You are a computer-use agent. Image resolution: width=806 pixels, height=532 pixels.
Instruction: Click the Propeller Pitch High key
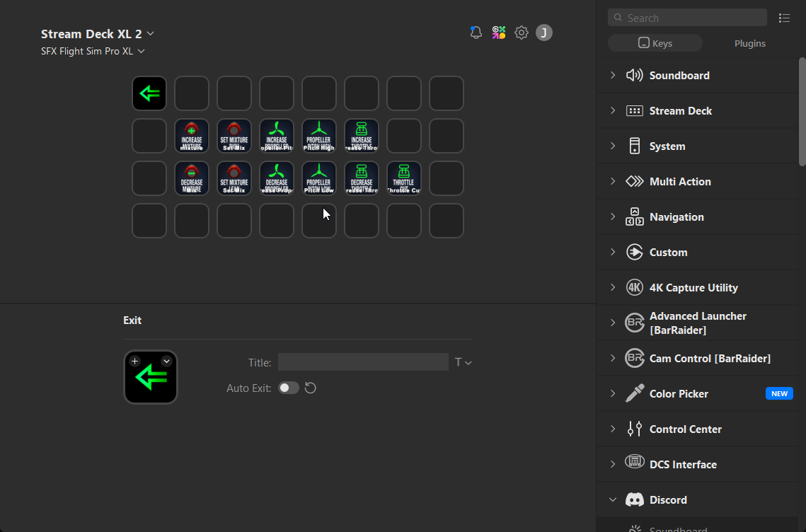[319, 136]
